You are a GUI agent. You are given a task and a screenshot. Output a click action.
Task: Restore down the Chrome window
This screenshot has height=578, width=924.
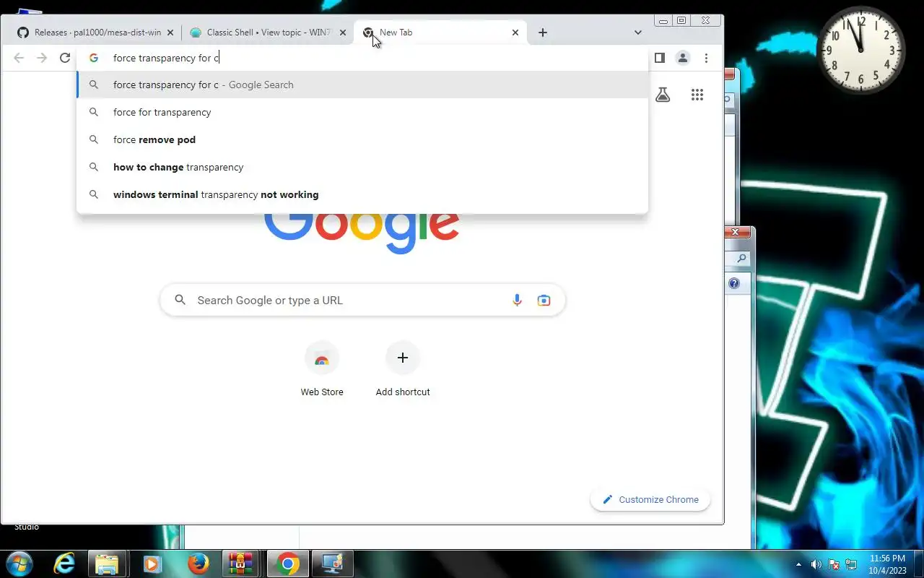pyautogui.click(x=681, y=21)
